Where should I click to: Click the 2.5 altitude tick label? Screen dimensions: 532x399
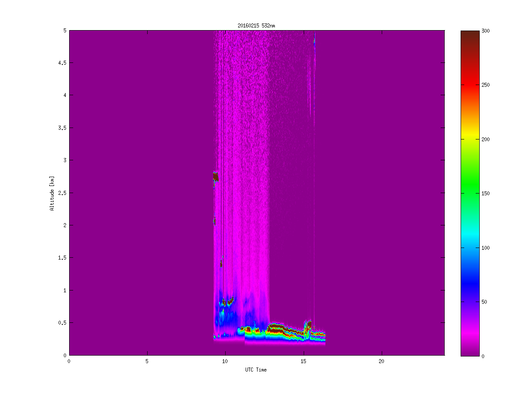[x=63, y=193]
